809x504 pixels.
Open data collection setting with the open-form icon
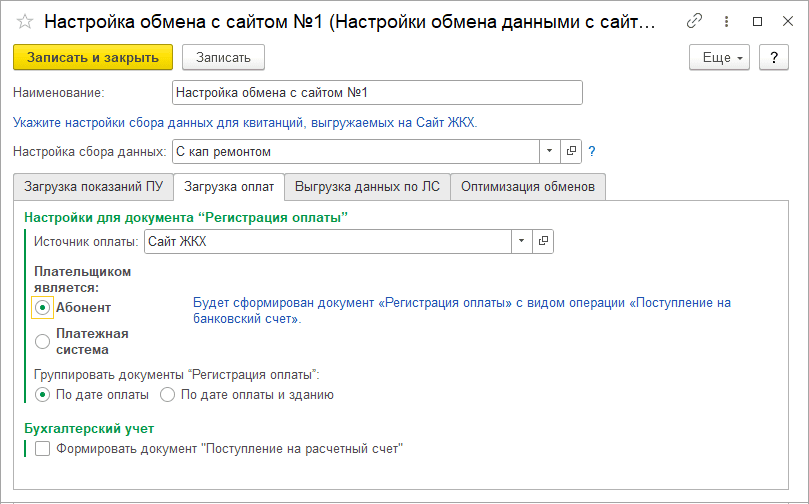572,151
